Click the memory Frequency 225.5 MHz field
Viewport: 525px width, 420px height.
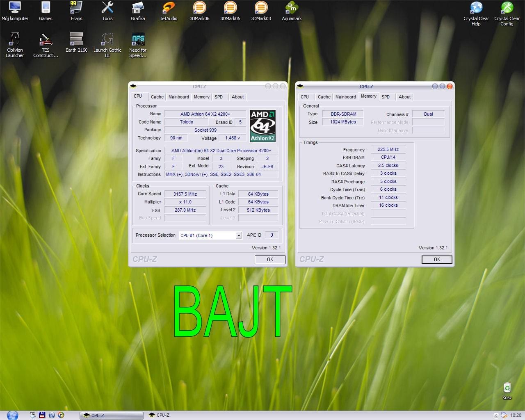pos(388,150)
